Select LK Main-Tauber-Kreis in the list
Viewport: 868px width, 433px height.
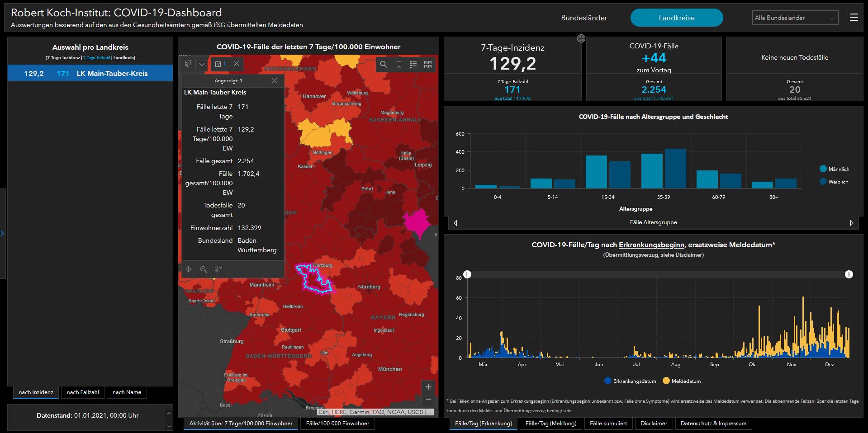[x=90, y=73]
